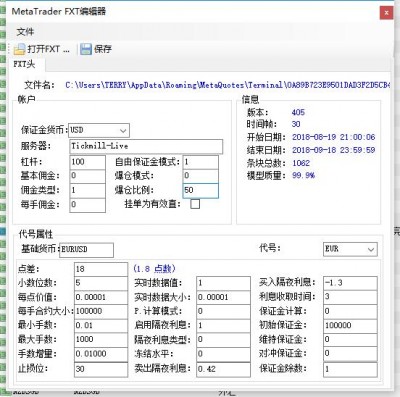Click the 实时数据值 input field

[x=223, y=283]
